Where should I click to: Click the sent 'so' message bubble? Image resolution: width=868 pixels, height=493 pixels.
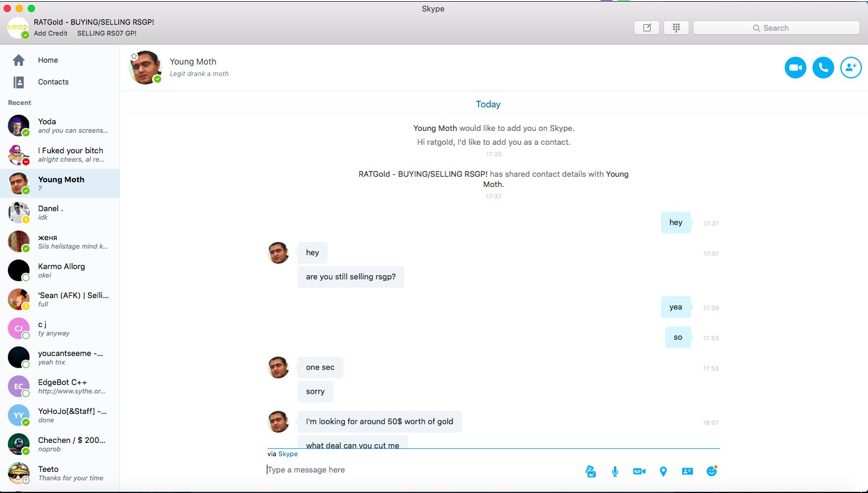678,337
